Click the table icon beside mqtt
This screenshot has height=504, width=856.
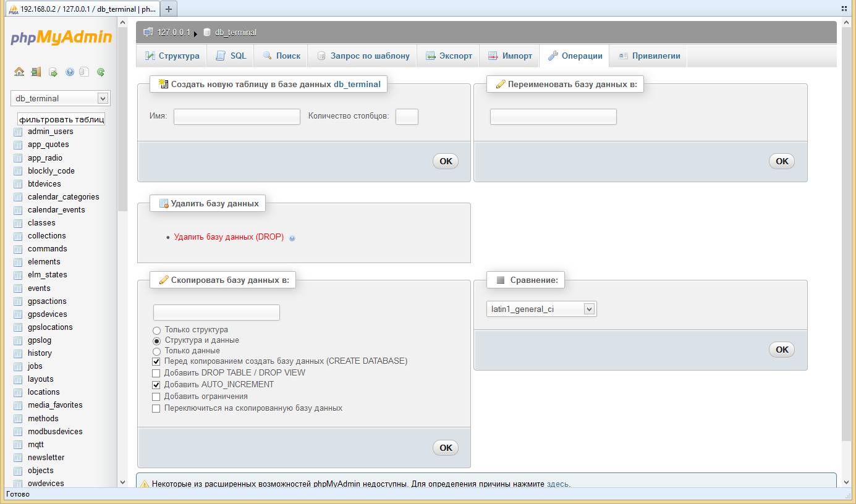pos(18,445)
